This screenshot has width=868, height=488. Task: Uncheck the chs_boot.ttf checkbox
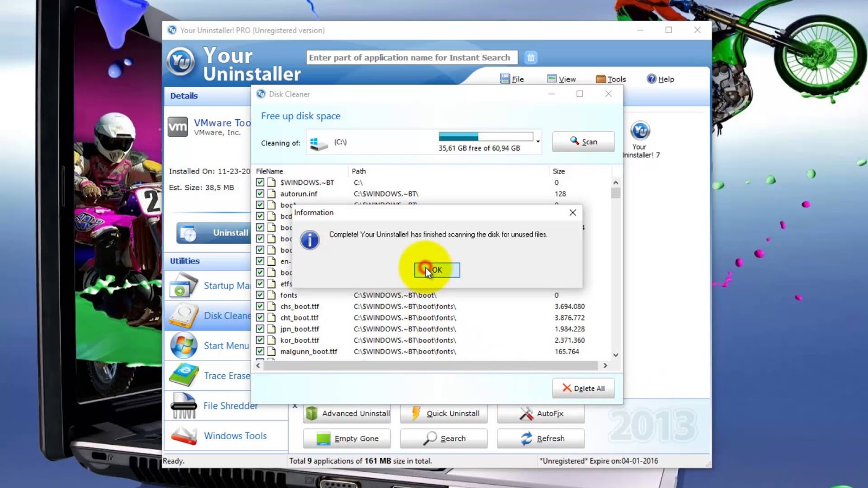(x=260, y=306)
